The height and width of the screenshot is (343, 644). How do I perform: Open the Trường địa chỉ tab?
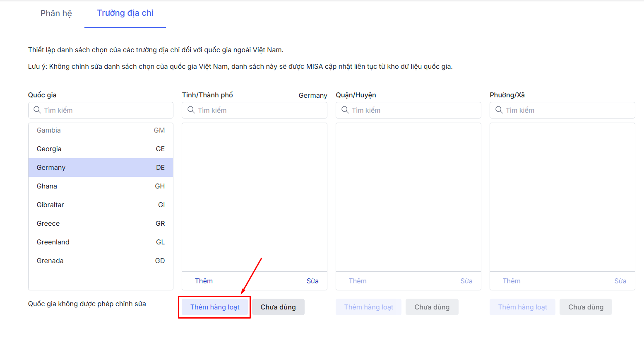point(125,13)
